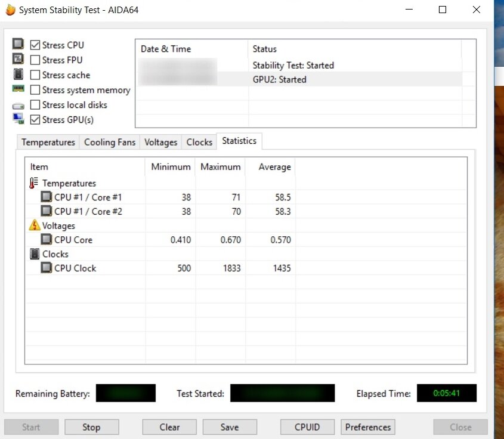Minimize the System Stability Test window
Viewport: 504px width, 439px height.
click(409, 10)
